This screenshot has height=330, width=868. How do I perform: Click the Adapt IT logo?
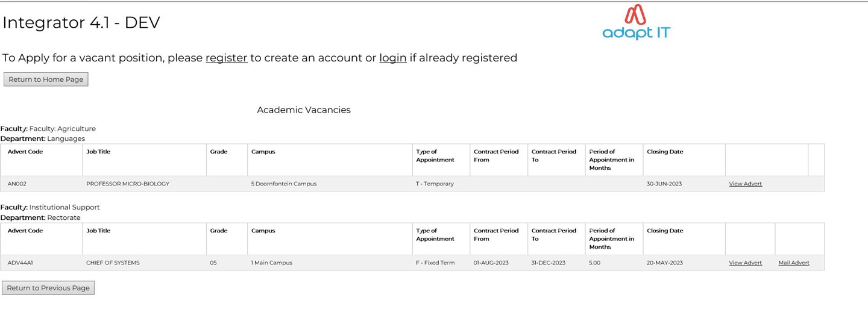coord(637,23)
